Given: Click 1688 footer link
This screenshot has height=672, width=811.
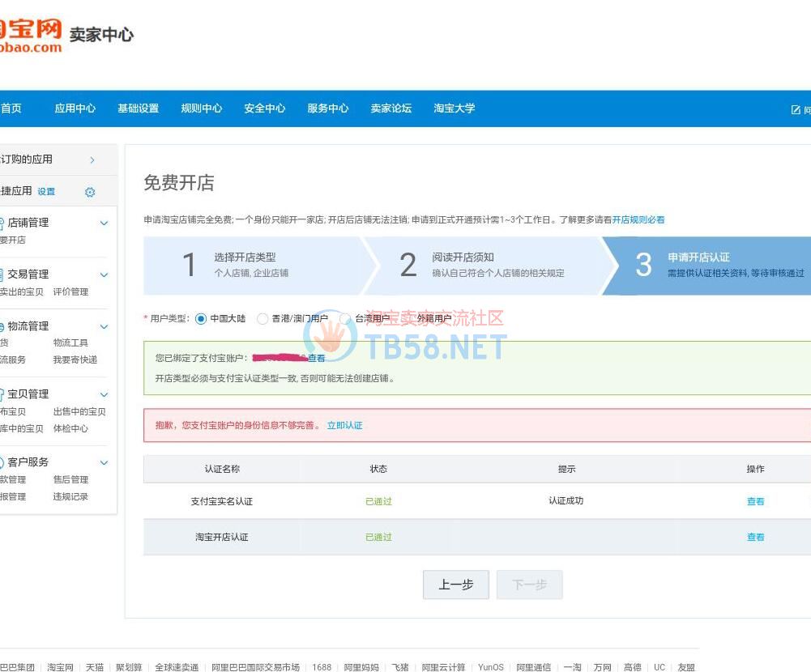Looking at the screenshot, I should [x=321, y=667].
